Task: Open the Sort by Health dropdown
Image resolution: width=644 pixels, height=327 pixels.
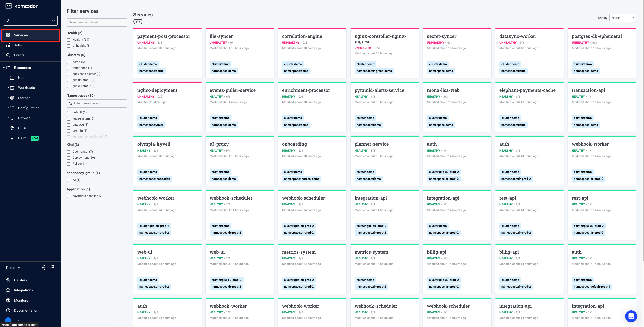Action: tap(623, 18)
